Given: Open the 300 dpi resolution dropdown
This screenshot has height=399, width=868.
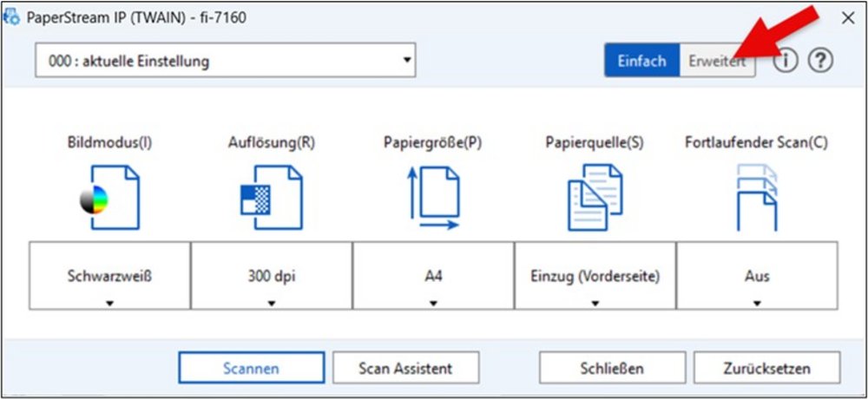Looking at the screenshot, I should point(271,276).
